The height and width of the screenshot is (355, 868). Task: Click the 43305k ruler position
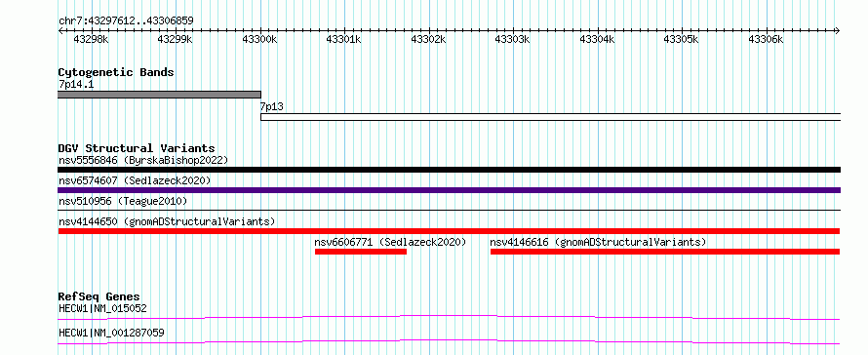pos(682,39)
